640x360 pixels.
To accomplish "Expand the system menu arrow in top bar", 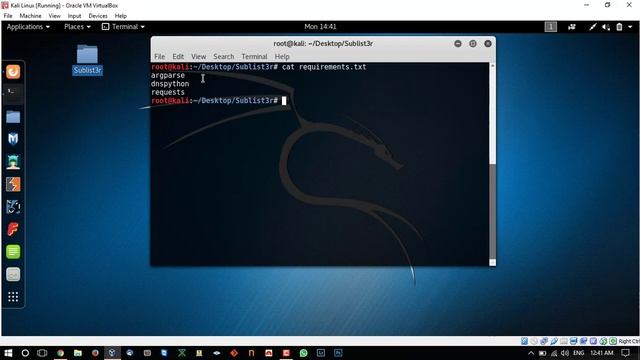I will pyautogui.click(x=630, y=27).
